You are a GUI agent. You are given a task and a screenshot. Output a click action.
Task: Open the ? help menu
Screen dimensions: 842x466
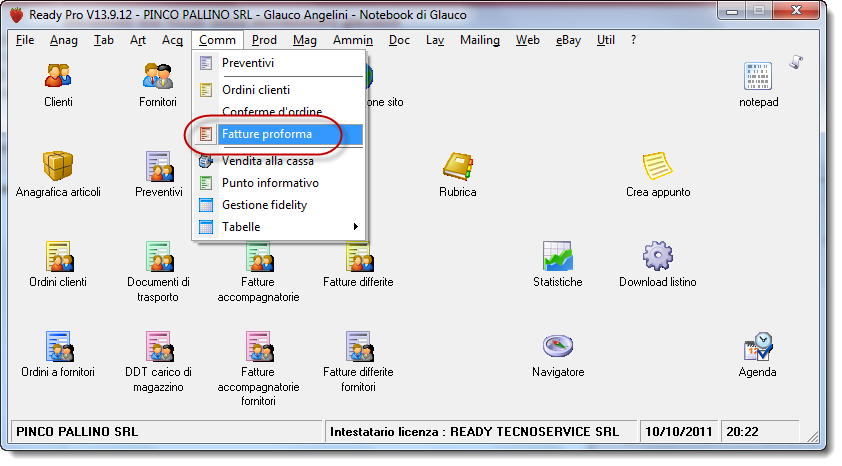point(634,40)
